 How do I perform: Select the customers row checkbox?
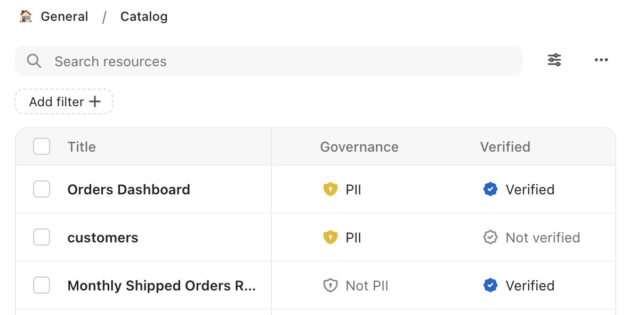[42, 238]
